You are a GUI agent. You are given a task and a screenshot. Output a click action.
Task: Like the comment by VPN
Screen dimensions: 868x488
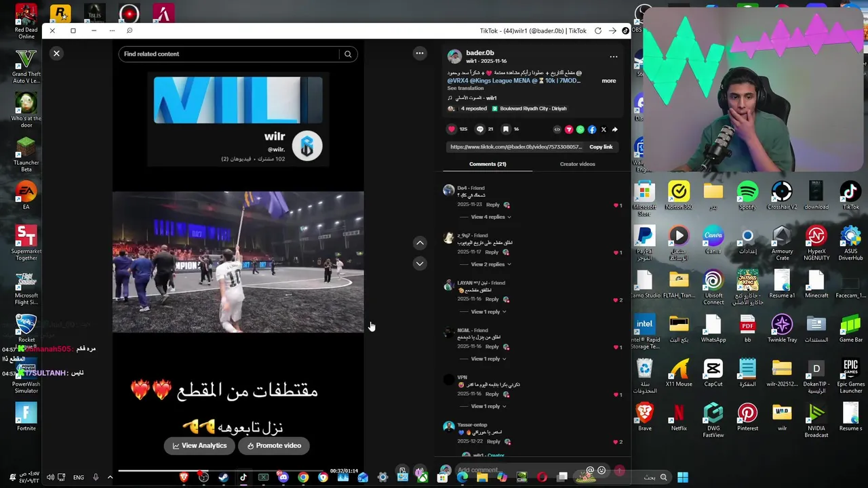616,394
